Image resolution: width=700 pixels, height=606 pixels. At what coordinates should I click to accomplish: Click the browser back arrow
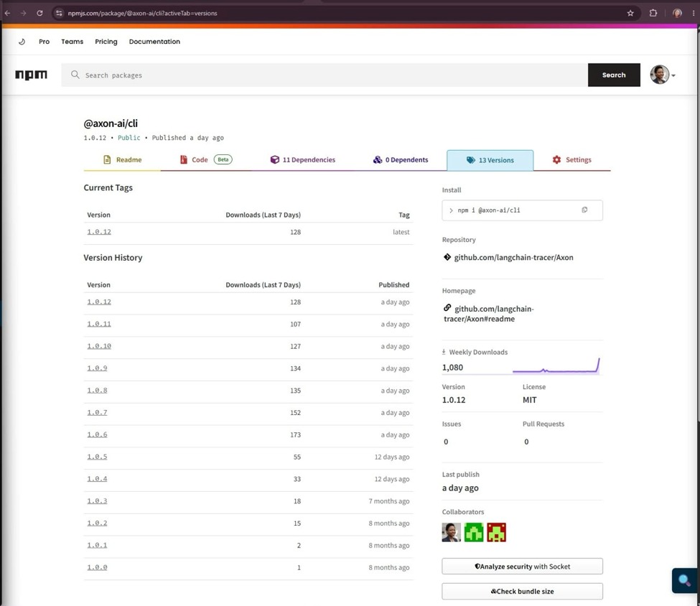pos(7,13)
